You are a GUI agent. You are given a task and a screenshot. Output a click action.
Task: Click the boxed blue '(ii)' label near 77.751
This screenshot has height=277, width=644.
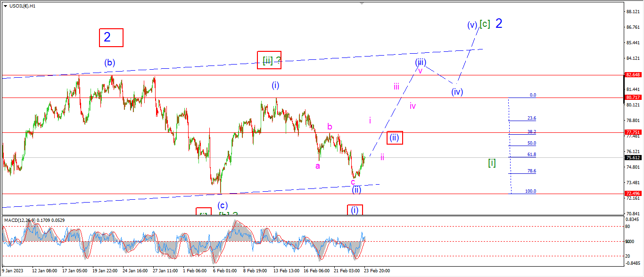click(395, 138)
